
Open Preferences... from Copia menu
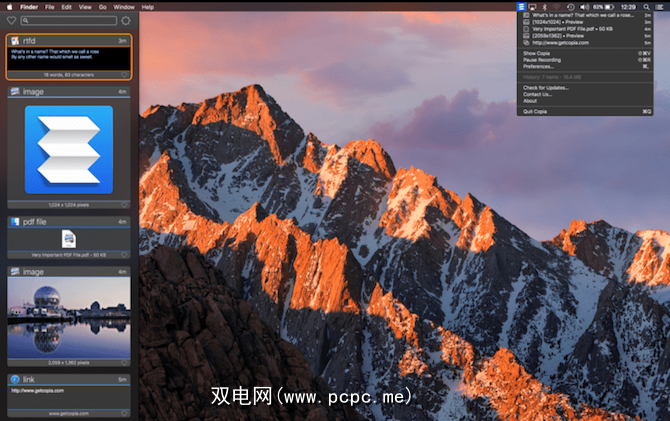tap(585, 66)
